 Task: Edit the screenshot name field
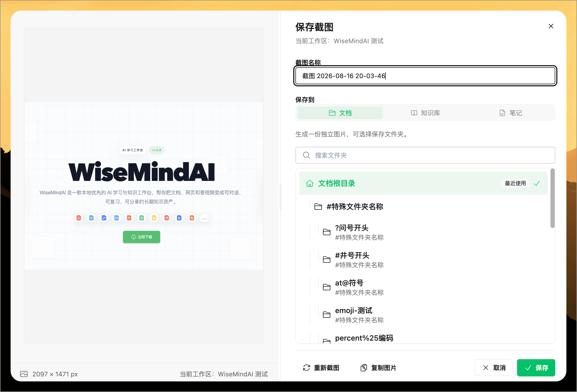click(425, 76)
